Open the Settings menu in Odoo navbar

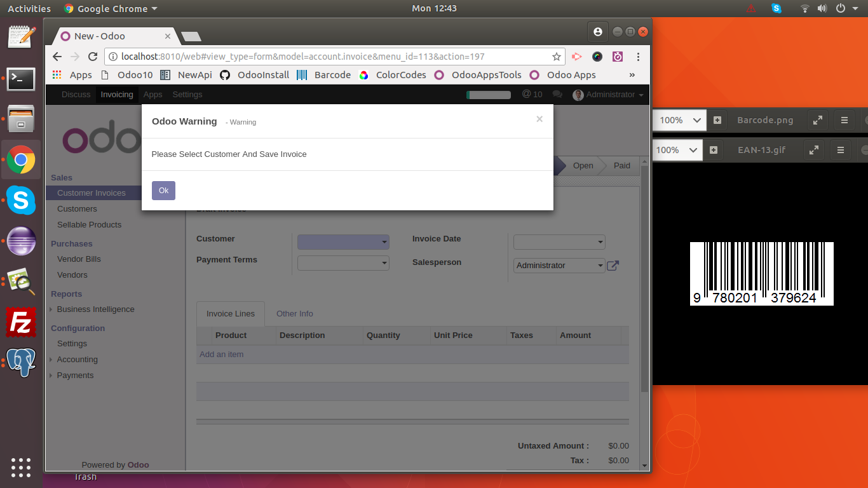pyautogui.click(x=187, y=94)
